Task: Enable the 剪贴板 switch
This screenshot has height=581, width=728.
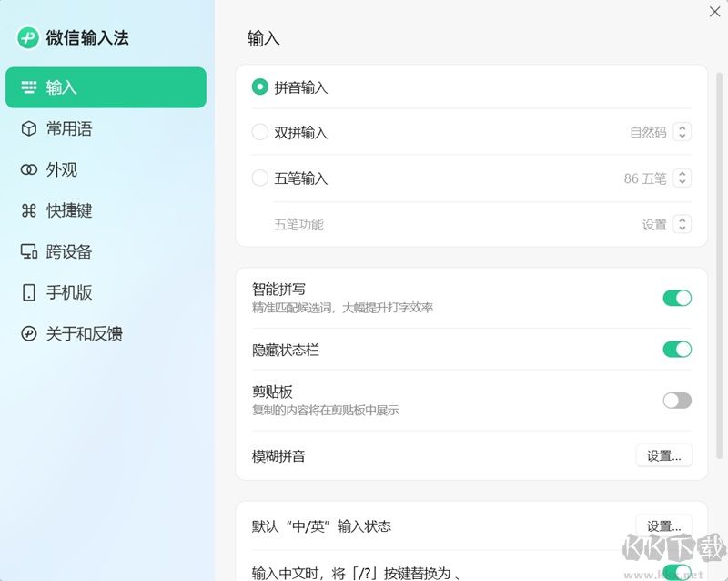Action: (677, 400)
